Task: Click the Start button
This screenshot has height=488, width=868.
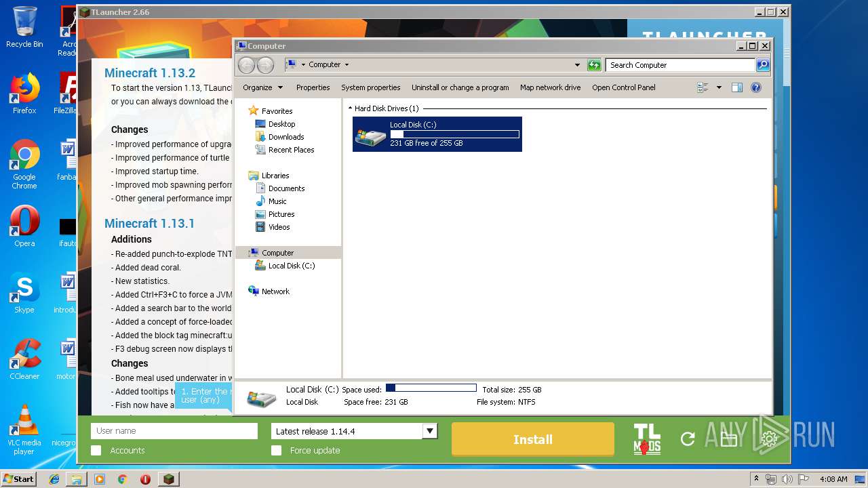Action: click(x=19, y=479)
